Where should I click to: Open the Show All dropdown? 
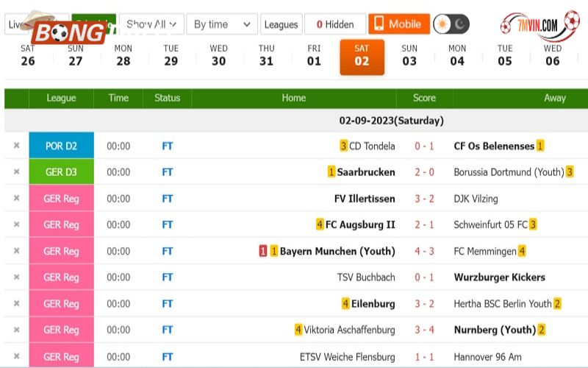[x=151, y=24]
